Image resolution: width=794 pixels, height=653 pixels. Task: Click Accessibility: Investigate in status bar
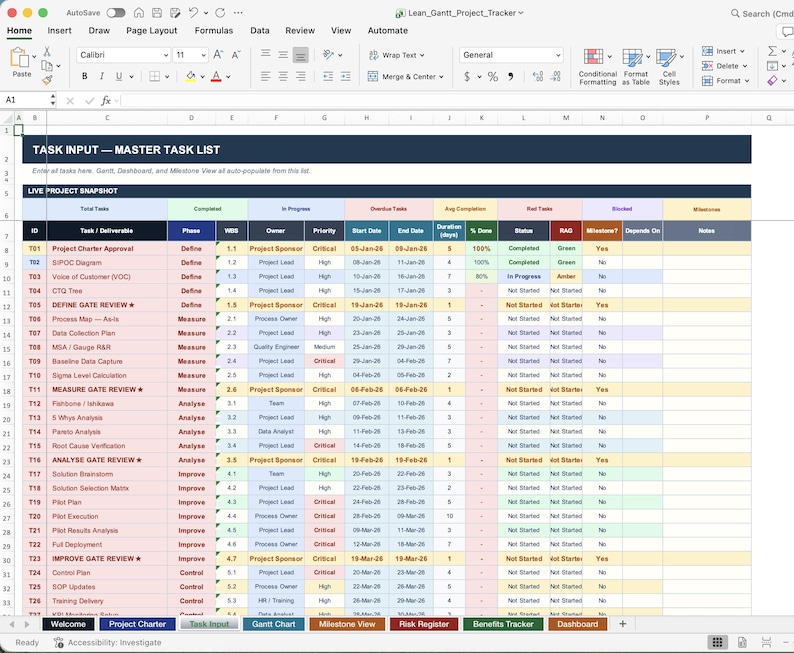tap(107, 642)
